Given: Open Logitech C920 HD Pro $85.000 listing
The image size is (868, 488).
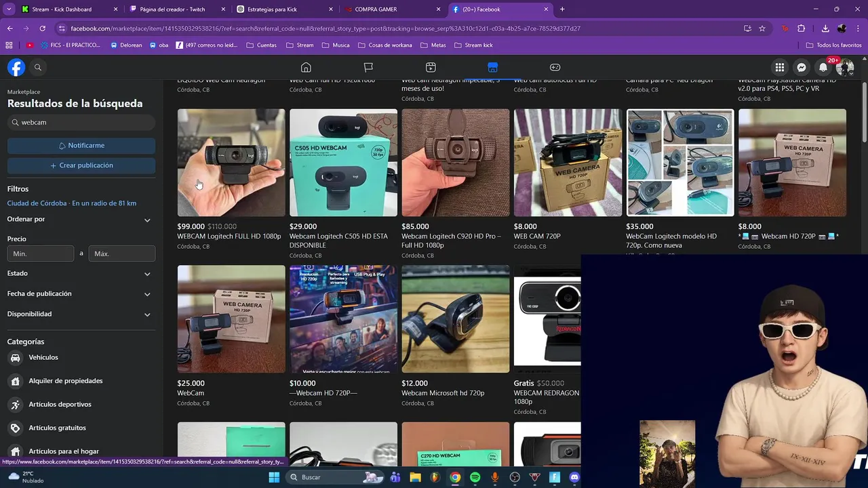Looking at the screenshot, I should point(455,183).
